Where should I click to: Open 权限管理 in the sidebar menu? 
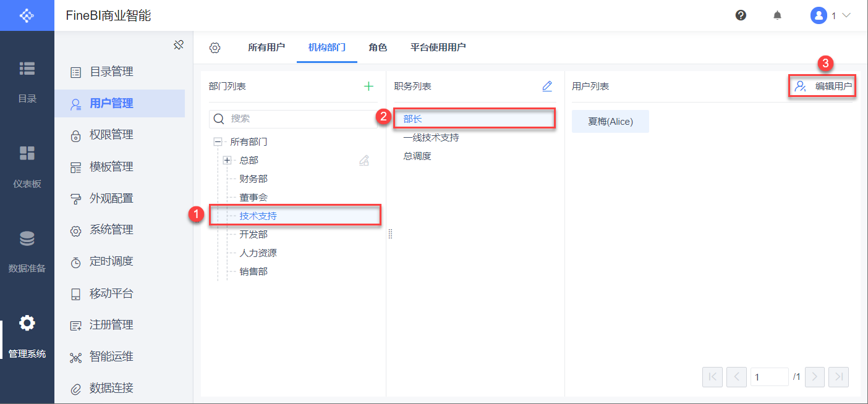coord(111,135)
